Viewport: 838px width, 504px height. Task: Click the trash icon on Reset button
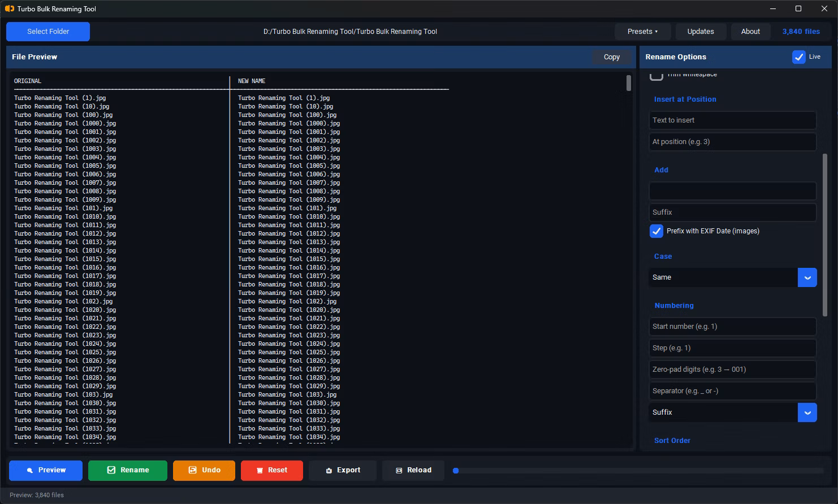tap(260, 470)
